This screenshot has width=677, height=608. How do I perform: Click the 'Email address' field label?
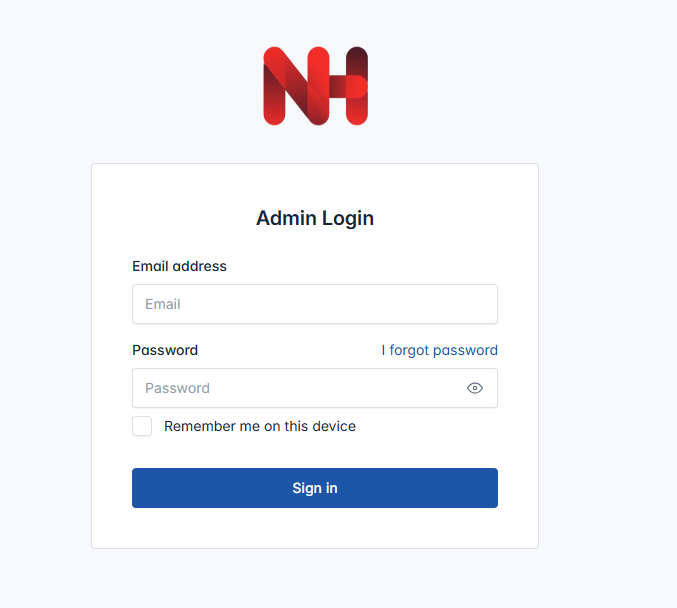179,266
